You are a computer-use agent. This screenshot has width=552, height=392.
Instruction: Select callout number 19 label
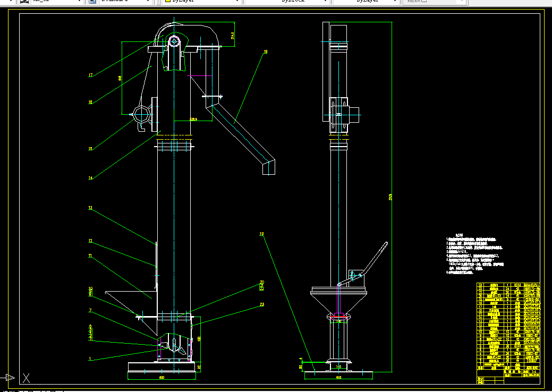[x=261, y=234]
